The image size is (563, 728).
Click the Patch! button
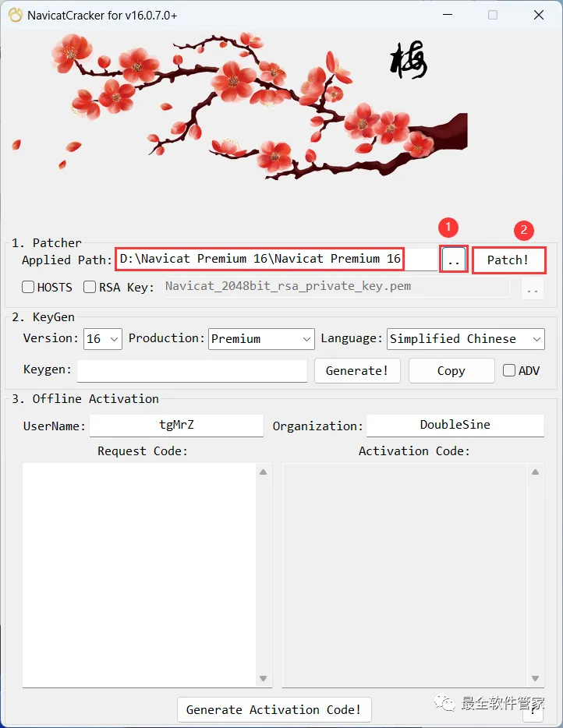(x=508, y=260)
